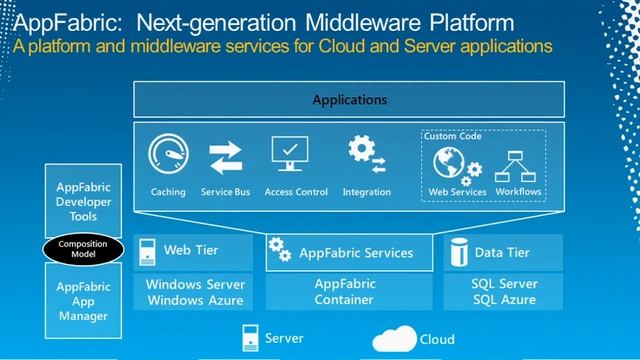
Task: Select the Applications box
Action: [349, 99]
